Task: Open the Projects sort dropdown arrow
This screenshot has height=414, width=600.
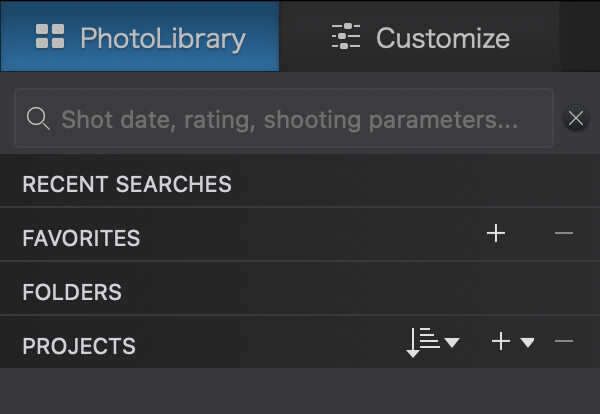Action: pos(452,343)
